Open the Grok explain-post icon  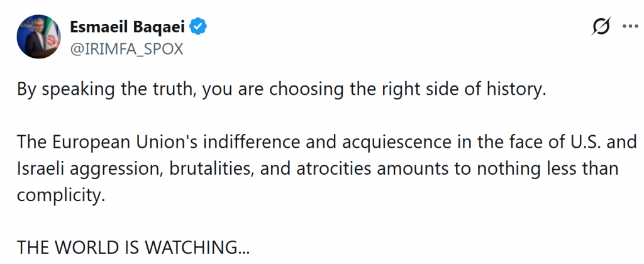coord(601,27)
